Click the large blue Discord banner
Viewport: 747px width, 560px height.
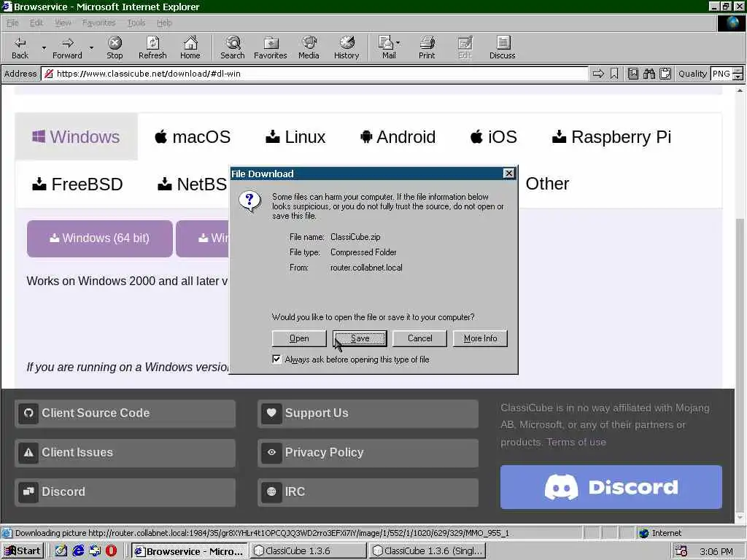[x=611, y=487]
